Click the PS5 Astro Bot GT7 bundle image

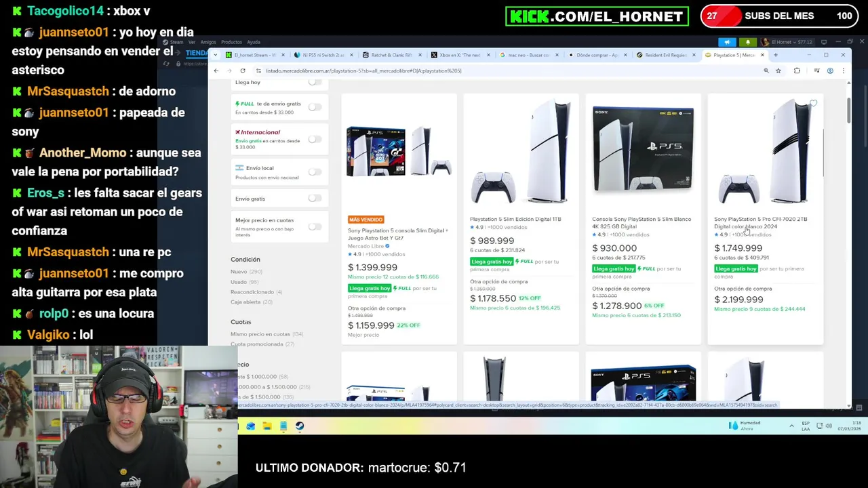coord(399,151)
